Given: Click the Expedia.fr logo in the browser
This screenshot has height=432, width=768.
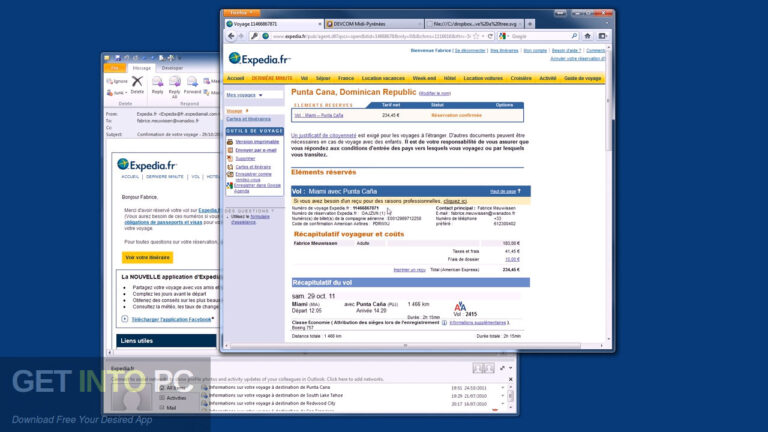Looking at the screenshot, I should (x=260, y=59).
